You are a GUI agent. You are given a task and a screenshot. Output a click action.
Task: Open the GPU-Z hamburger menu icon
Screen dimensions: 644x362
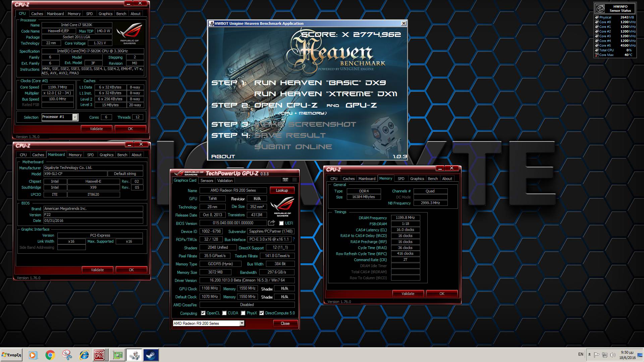point(294,180)
